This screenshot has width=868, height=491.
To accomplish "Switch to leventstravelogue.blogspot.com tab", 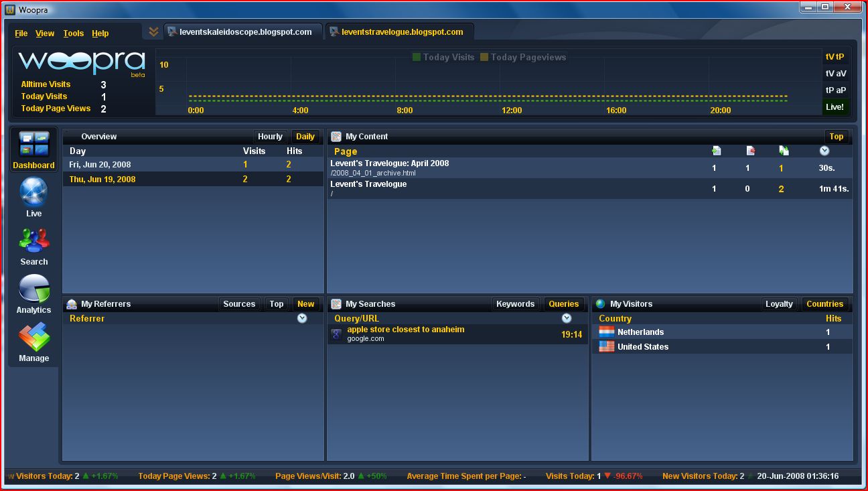I will (401, 31).
